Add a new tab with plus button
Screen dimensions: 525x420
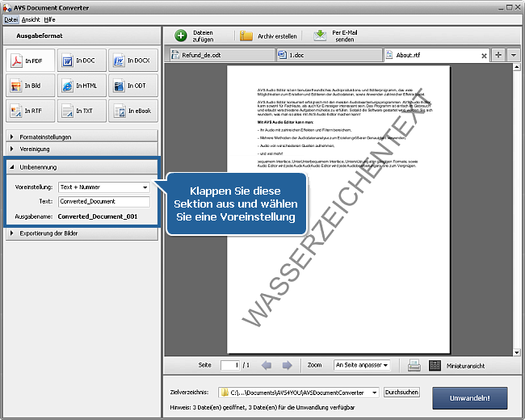[498, 55]
